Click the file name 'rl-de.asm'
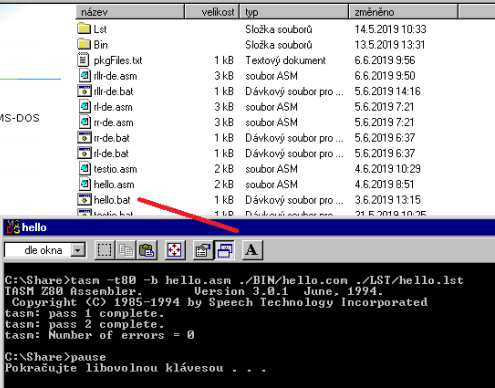The height and width of the screenshot is (388, 495). (x=113, y=107)
